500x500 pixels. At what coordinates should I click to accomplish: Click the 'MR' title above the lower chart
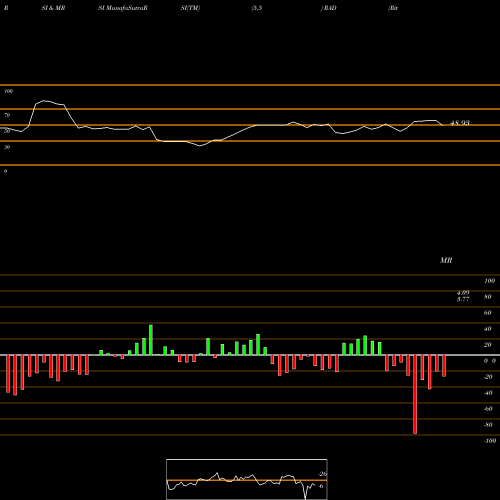[446, 260]
